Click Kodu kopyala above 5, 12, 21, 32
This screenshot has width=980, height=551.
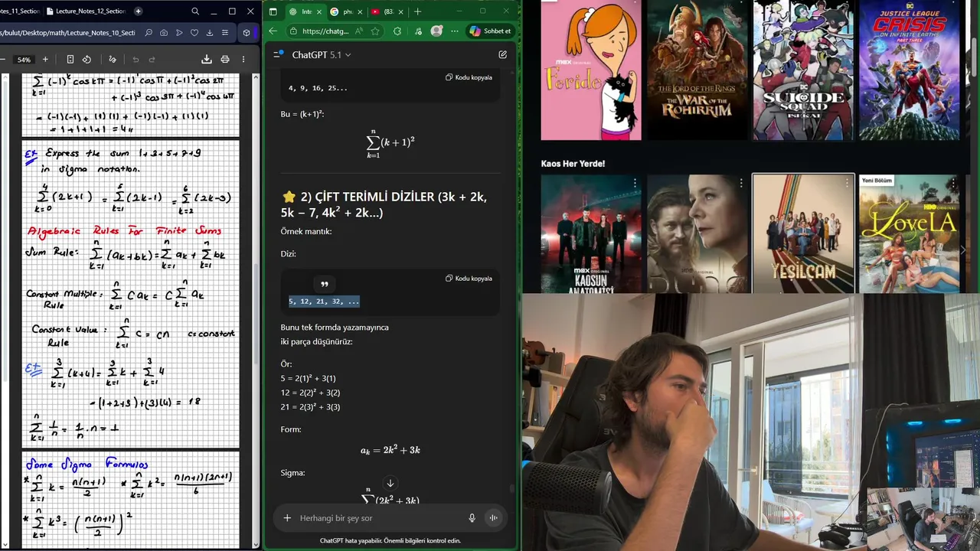[x=469, y=279]
